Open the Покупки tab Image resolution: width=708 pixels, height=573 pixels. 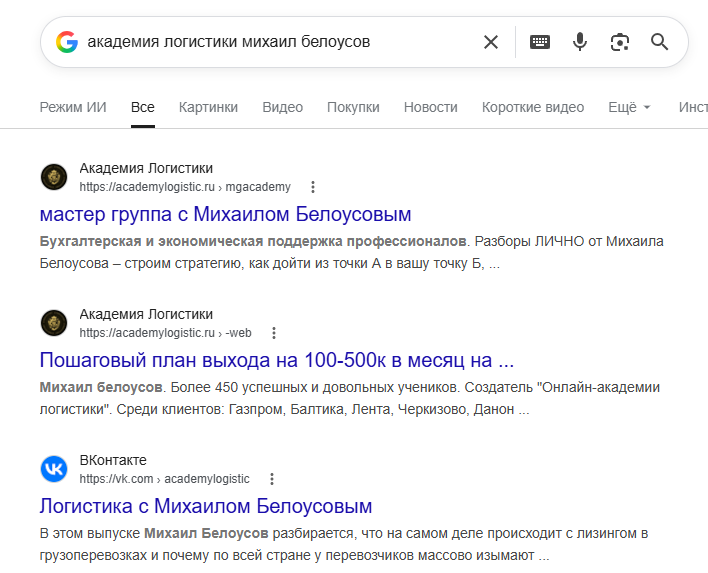pyautogui.click(x=353, y=107)
